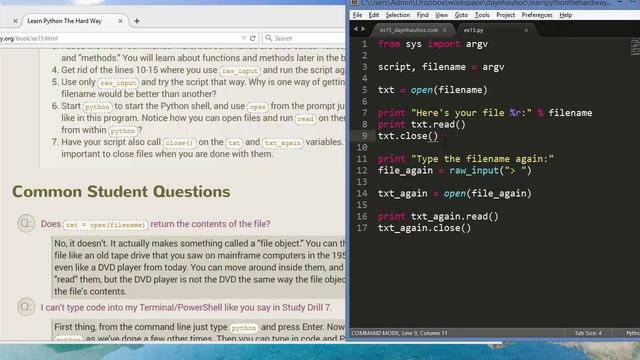Click 'from sys import argv' code line

coord(433,44)
